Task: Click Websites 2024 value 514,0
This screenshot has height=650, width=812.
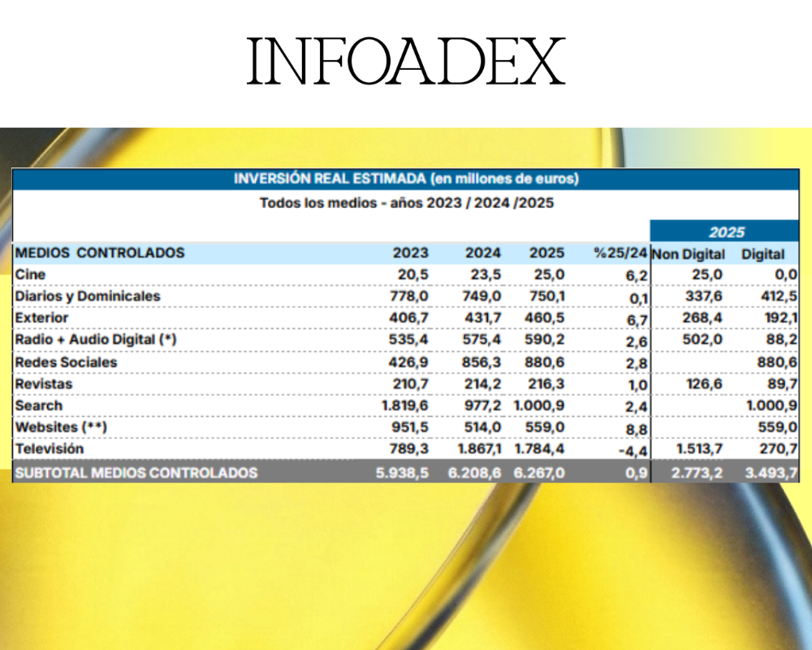Action: tap(483, 427)
